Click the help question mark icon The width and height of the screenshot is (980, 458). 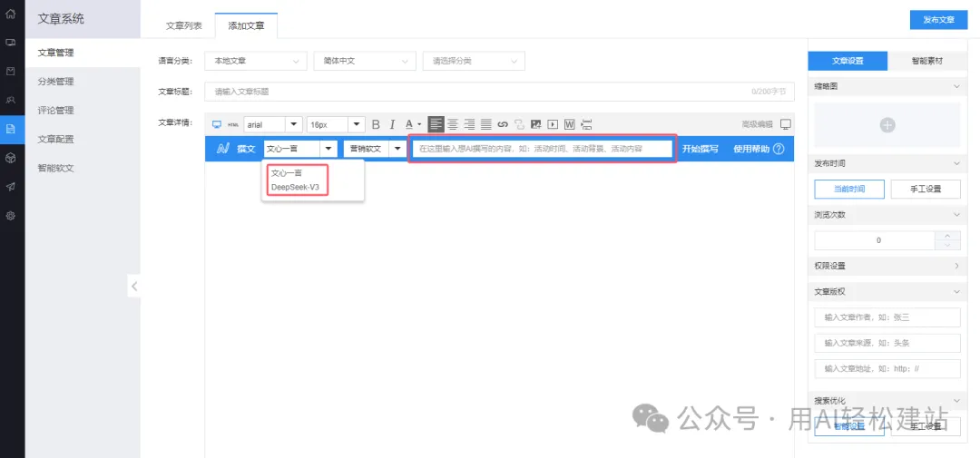[779, 150]
